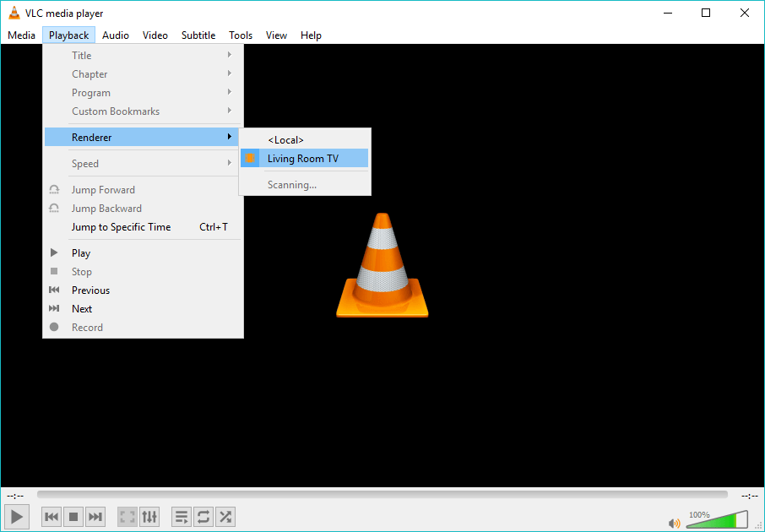Choose Next in the Playback menu
This screenshot has width=765, height=532.
coord(82,309)
